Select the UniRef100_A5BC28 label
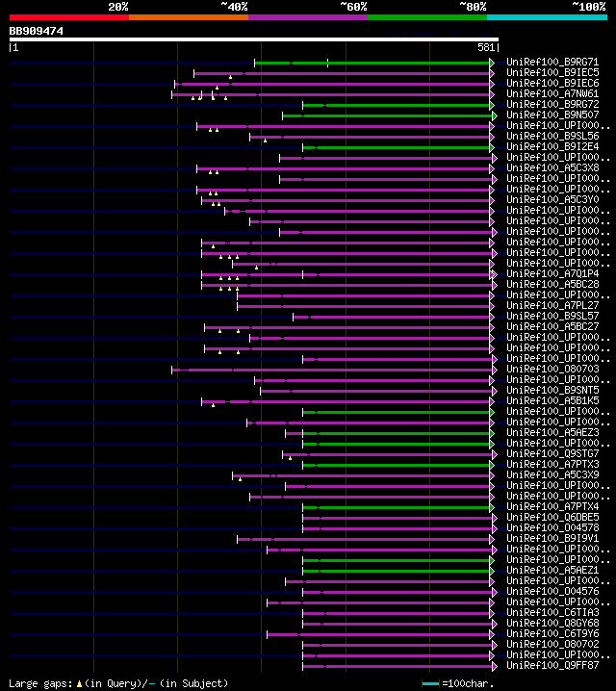The image size is (616, 691). click(x=552, y=284)
